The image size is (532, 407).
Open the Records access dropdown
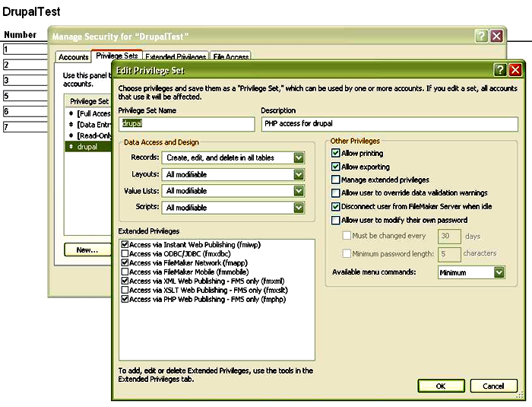tap(299, 158)
